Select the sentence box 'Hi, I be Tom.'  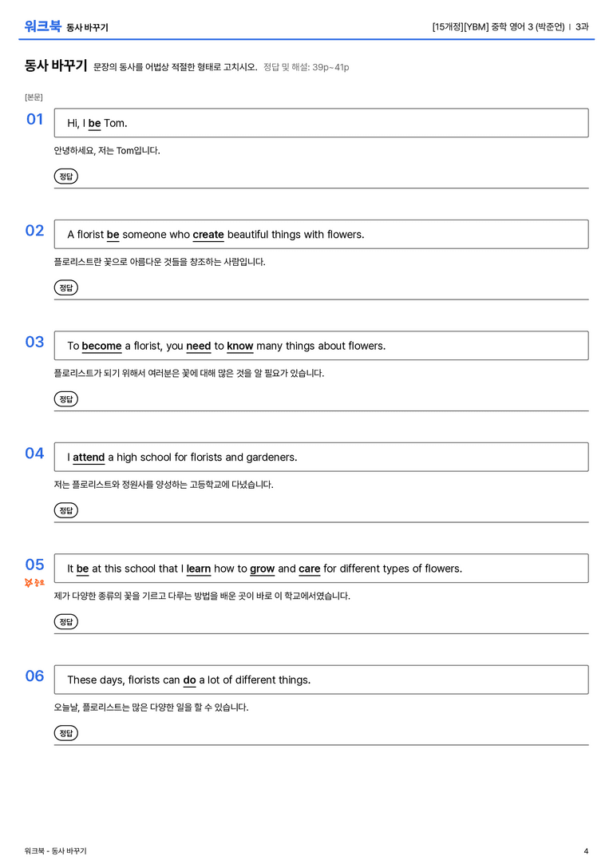[x=321, y=123]
